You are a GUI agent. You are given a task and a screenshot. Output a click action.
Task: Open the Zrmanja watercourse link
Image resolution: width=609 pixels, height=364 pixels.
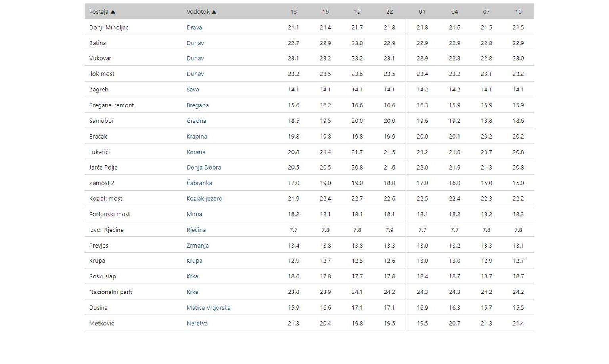197,246
